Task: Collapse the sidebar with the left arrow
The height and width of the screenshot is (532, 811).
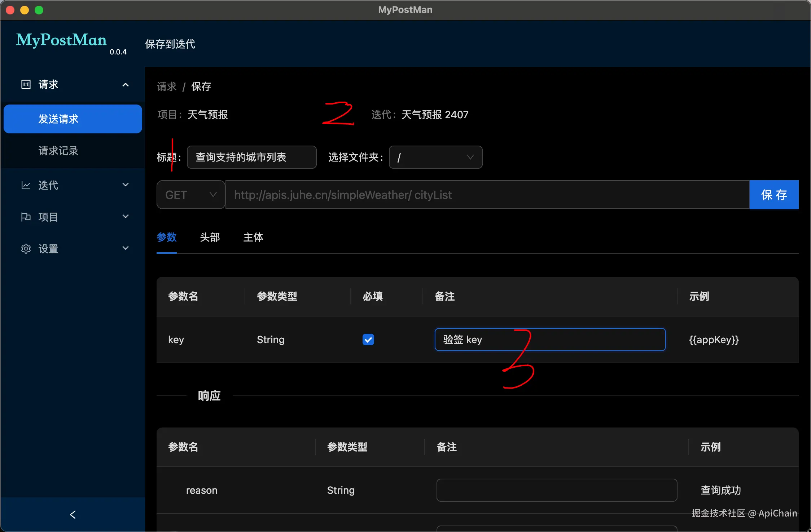Action: (73, 515)
